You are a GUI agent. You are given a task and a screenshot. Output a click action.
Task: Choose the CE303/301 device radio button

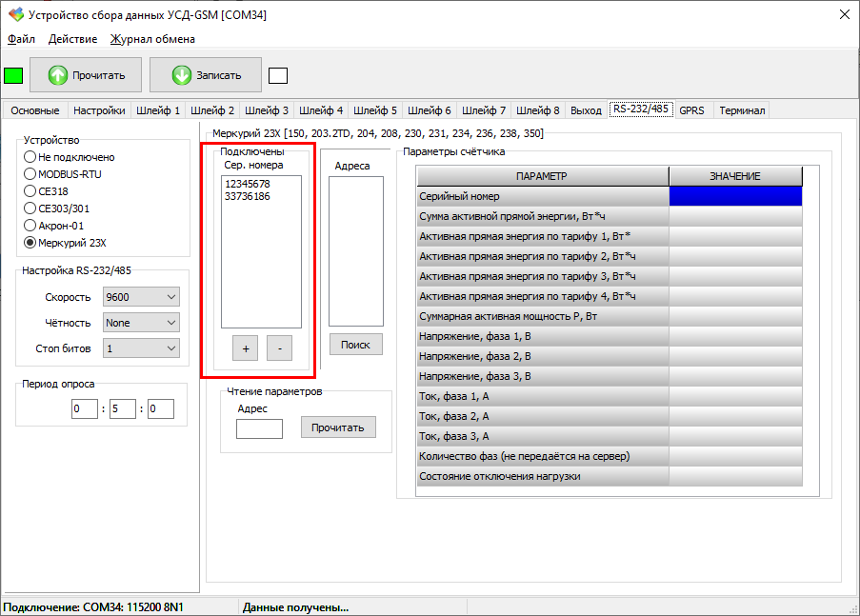[x=56, y=208]
